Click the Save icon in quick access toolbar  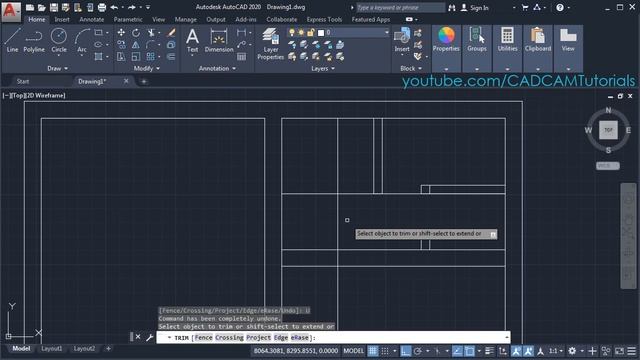tap(54, 7)
